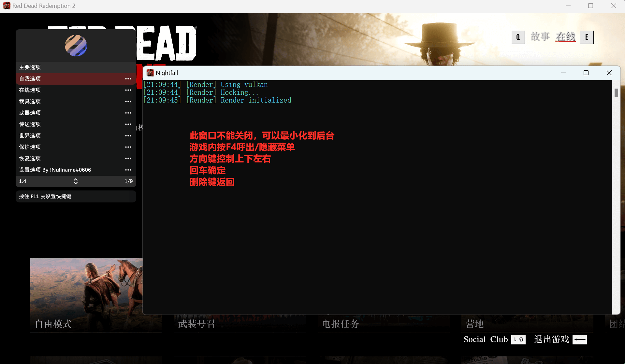
Task: Click the Nightfall console scrollbar thumb
Action: pos(616,93)
